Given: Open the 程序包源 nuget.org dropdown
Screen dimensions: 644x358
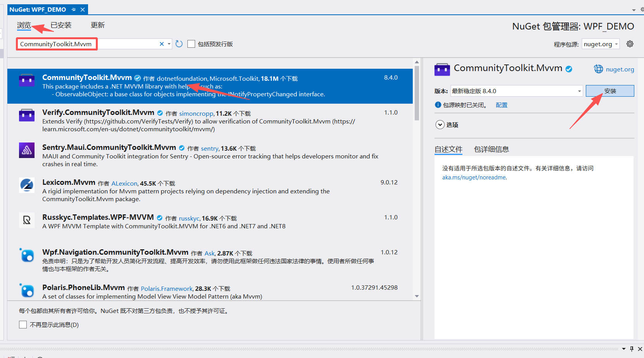Looking at the screenshot, I should coord(601,44).
